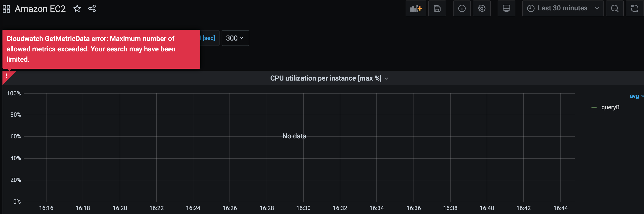Open dashboard insights info
The height and width of the screenshot is (214, 644).
click(x=462, y=8)
